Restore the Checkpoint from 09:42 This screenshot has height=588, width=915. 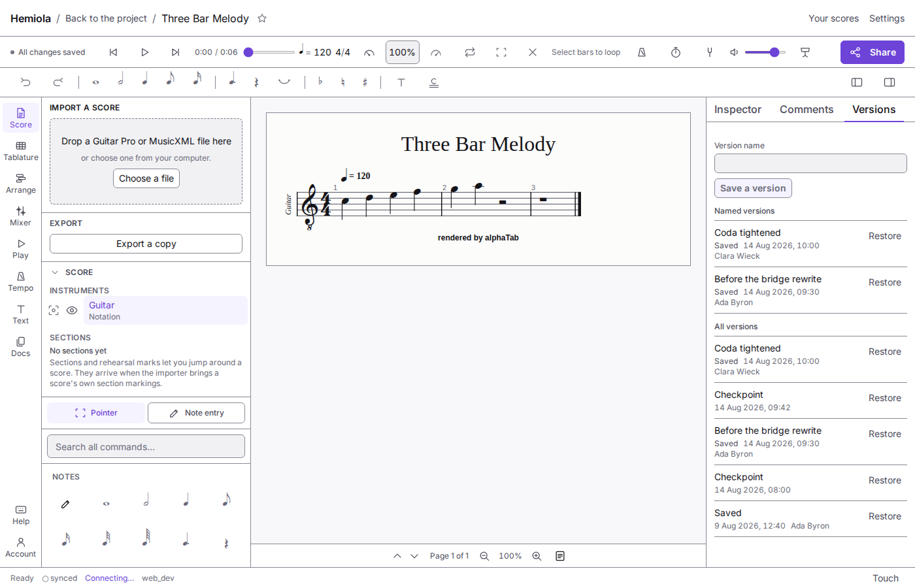coord(885,398)
